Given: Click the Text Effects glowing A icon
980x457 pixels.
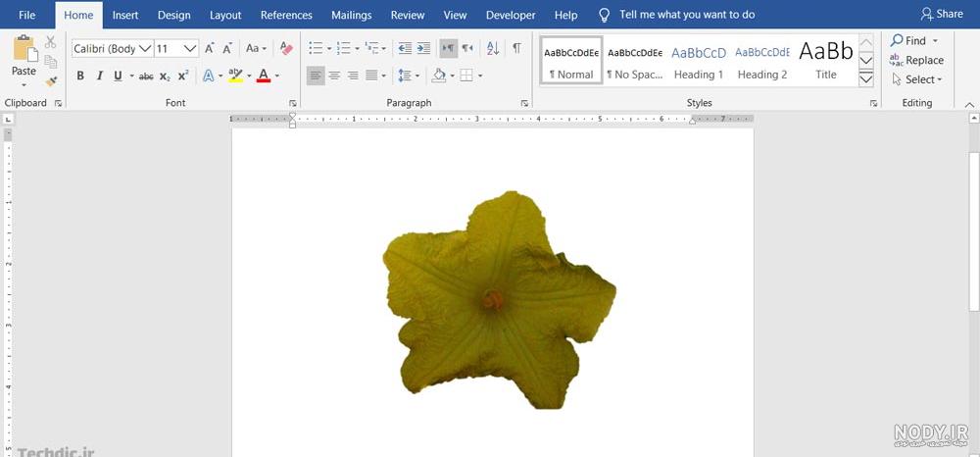Looking at the screenshot, I should [209, 76].
